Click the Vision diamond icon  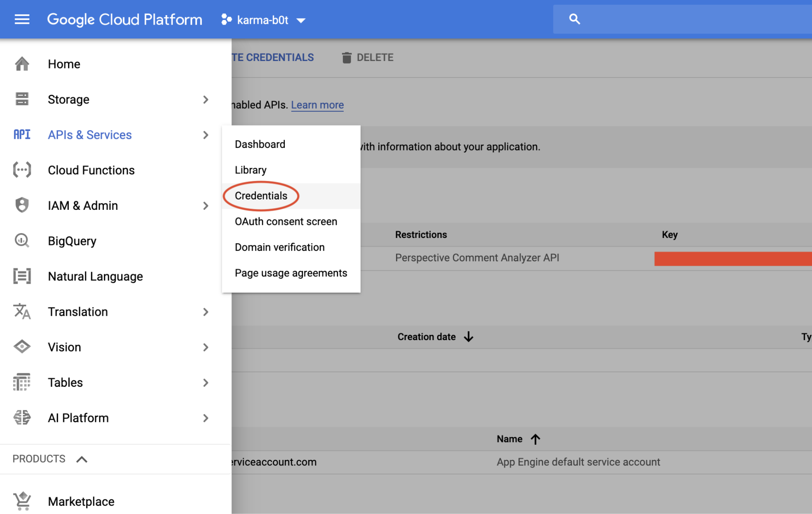pos(22,347)
